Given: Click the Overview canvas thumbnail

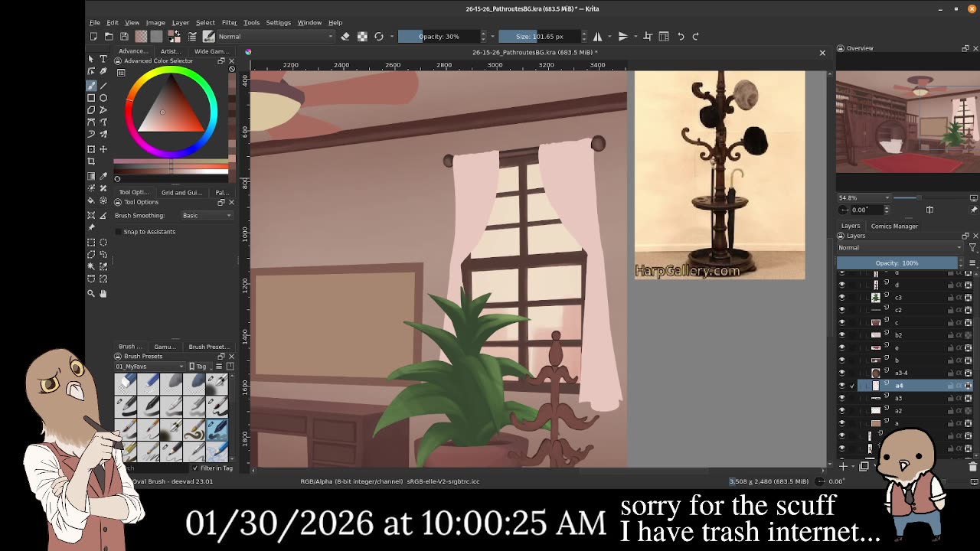Looking at the screenshot, I should 906,122.
